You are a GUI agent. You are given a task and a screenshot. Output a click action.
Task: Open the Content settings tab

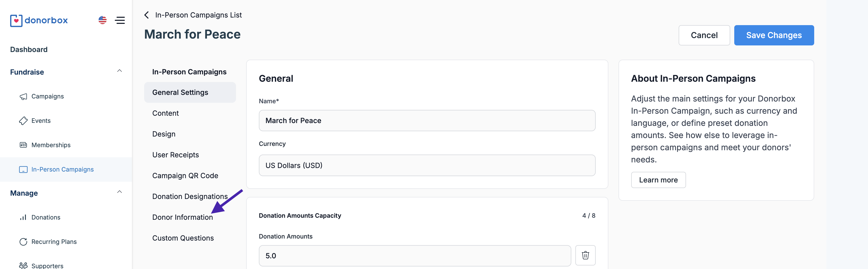(x=165, y=113)
